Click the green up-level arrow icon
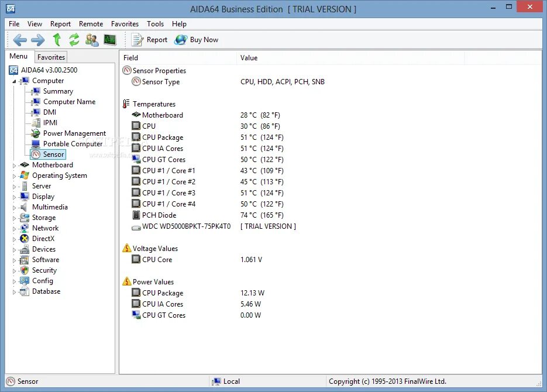 57,40
